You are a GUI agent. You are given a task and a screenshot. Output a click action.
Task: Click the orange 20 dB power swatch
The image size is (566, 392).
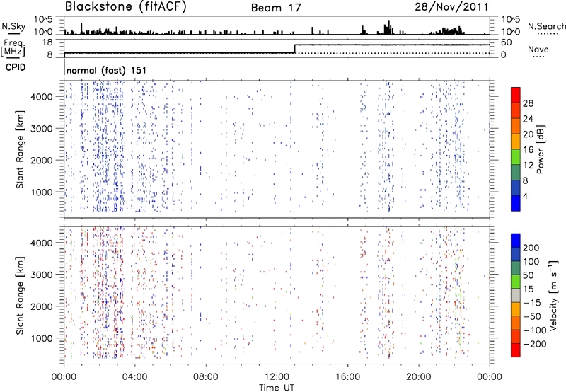coord(516,142)
